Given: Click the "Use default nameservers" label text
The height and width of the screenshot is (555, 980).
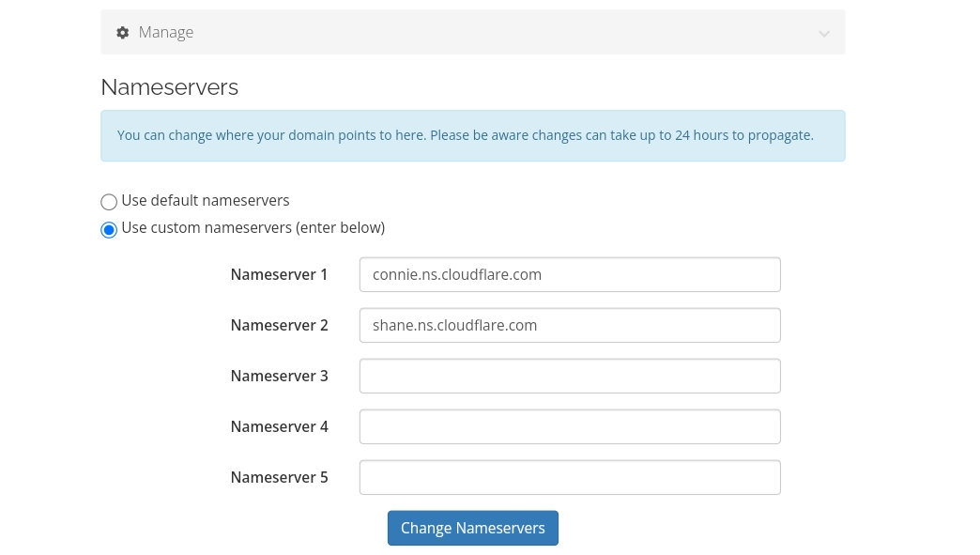Looking at the screenshot, I should (x=206, y=200).
